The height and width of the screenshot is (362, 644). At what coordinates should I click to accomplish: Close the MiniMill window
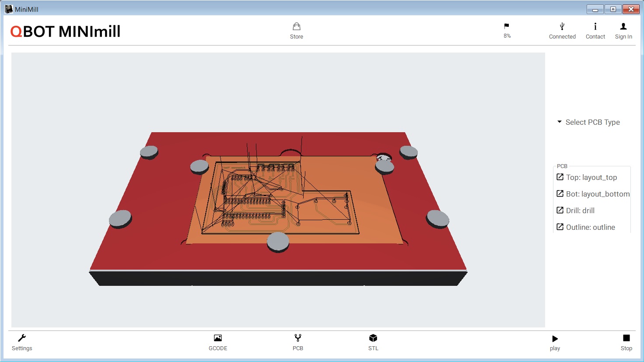pyautogui.click(x=631, y=9)
